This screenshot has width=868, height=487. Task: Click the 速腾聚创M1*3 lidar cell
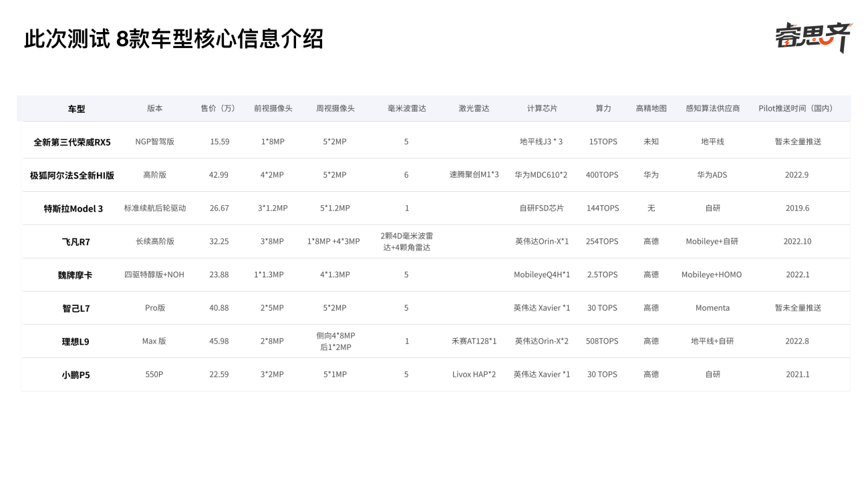(x=474, y=175)
